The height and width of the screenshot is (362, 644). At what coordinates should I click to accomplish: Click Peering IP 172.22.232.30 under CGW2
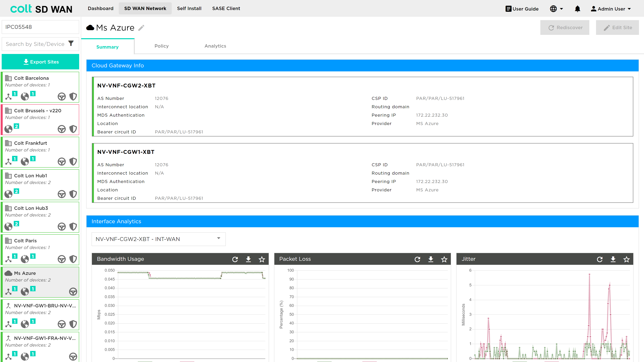[432, 115]
